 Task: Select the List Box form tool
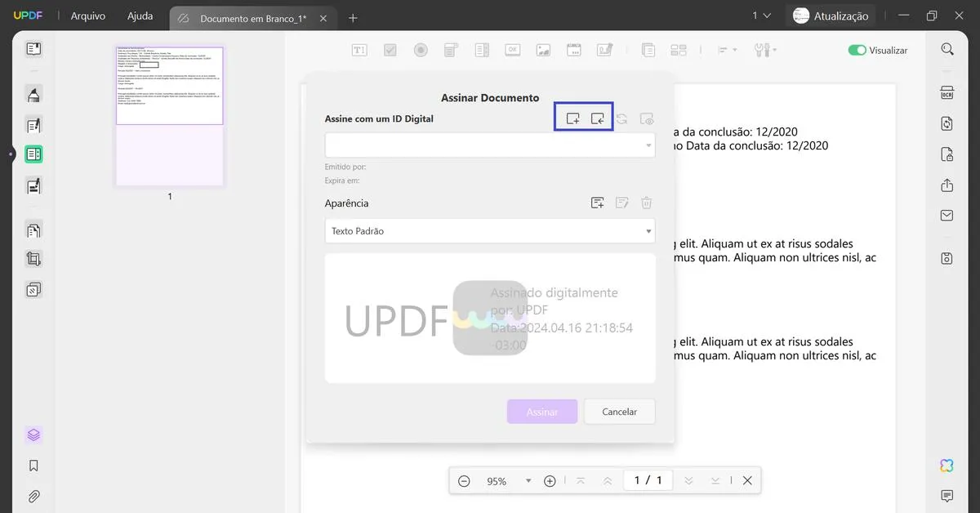482,50
